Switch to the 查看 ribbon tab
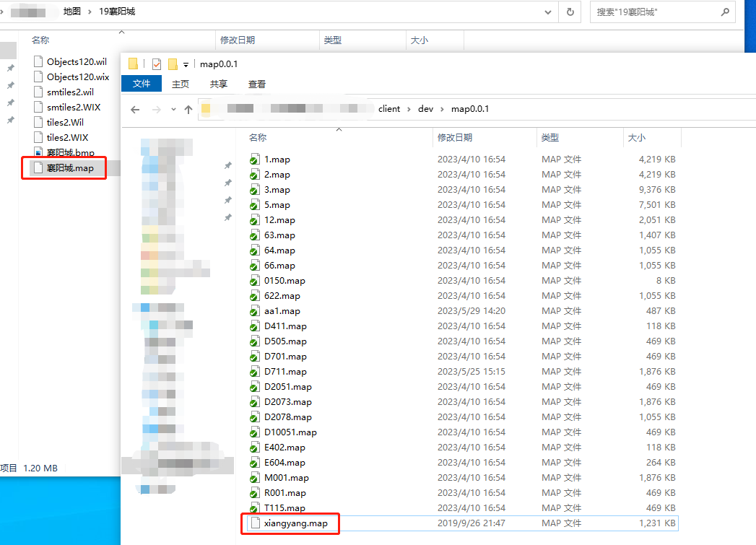The width and height of the screenshot is (756, 545). [257, 84]
